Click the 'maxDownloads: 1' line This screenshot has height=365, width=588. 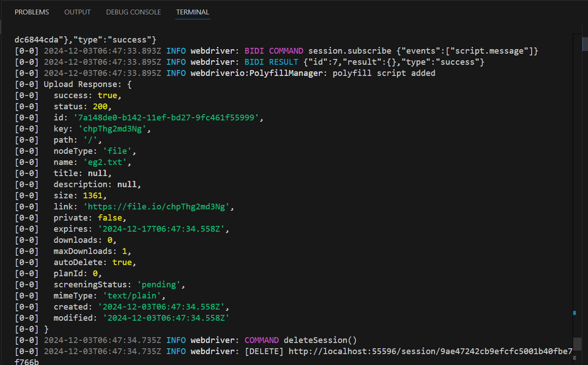click(x=92, y=251)
